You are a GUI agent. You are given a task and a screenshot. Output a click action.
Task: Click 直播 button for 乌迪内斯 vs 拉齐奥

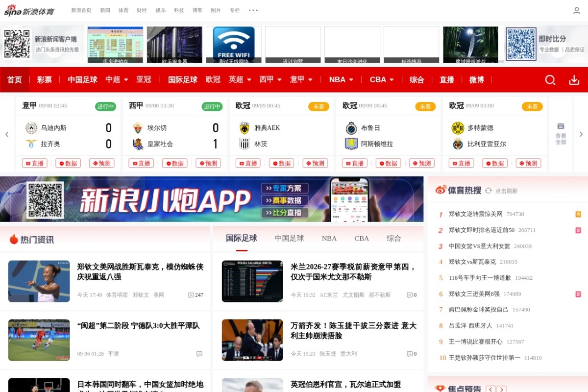click(x=35, y=163)
